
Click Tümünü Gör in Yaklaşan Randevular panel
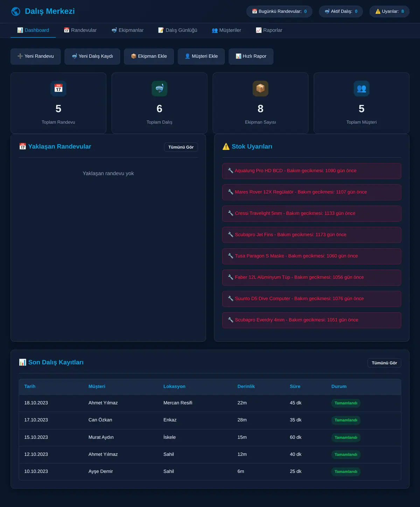pos(181,147)
